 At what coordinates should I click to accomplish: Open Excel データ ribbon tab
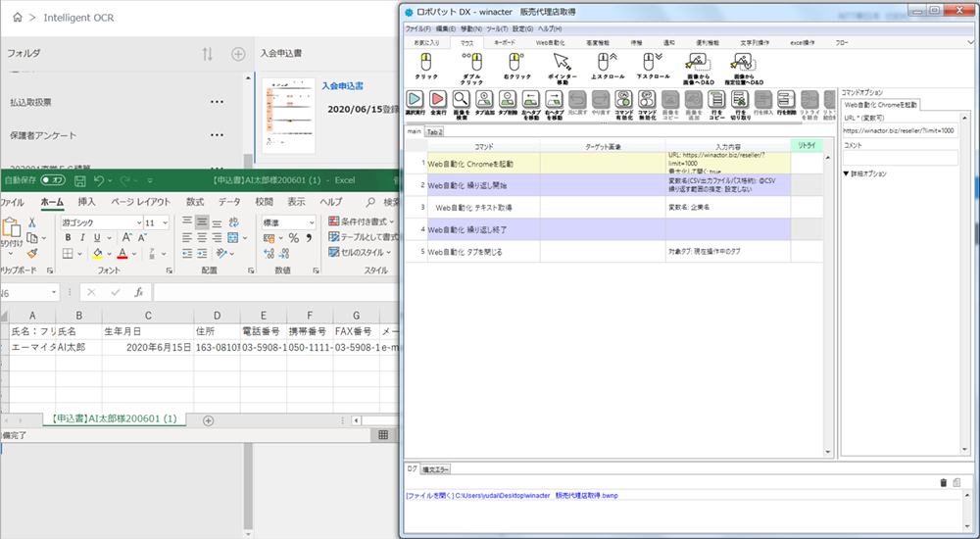(229, 202)
